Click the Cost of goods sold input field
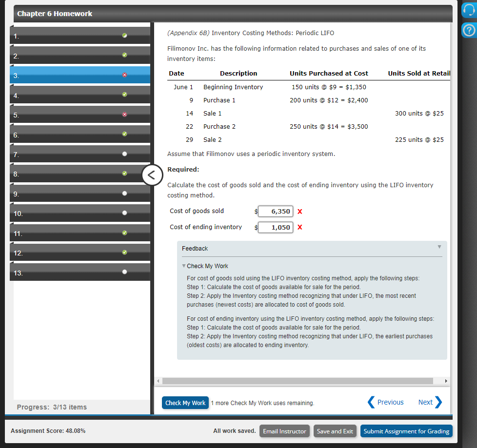The height and width of the screenshot is (448, 477). coord(275,212)
